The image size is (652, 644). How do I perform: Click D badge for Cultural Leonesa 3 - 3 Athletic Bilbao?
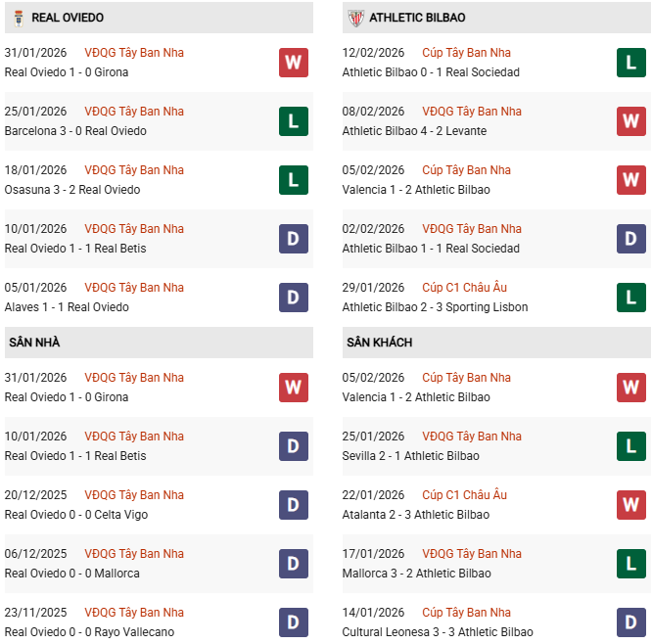[x=630, y=622]
